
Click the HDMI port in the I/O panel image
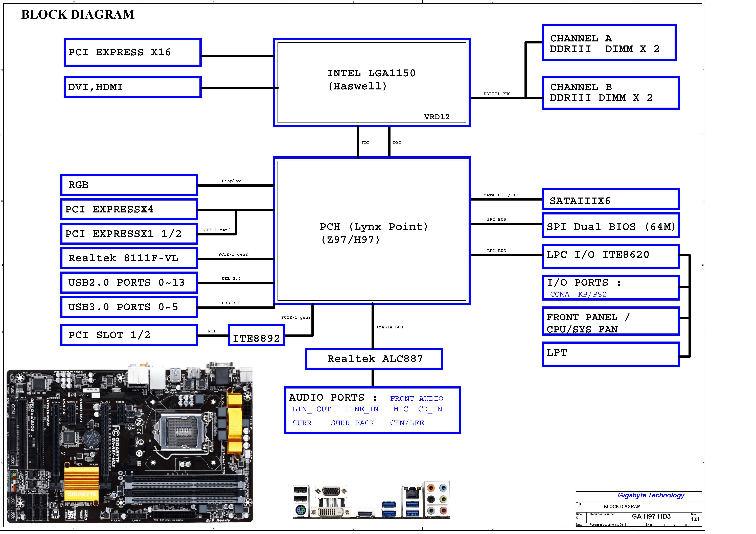click(365, 514)
